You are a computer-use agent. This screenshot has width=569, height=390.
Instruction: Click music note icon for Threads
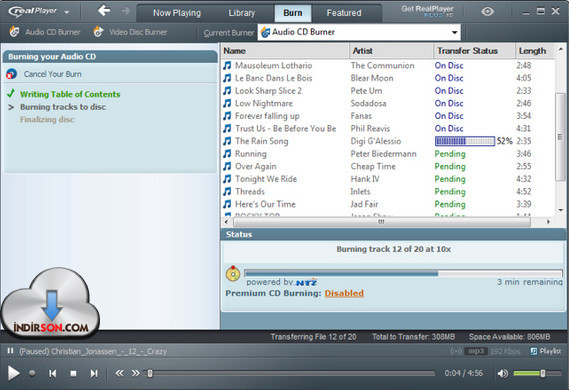pyautogui.click(x=227, y=192)
